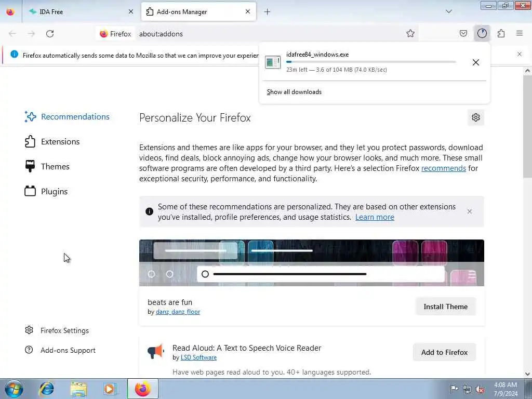Screen dimensions: 532x399
Task: Click the beats are fun theme preview
Action: click(312, 262)
